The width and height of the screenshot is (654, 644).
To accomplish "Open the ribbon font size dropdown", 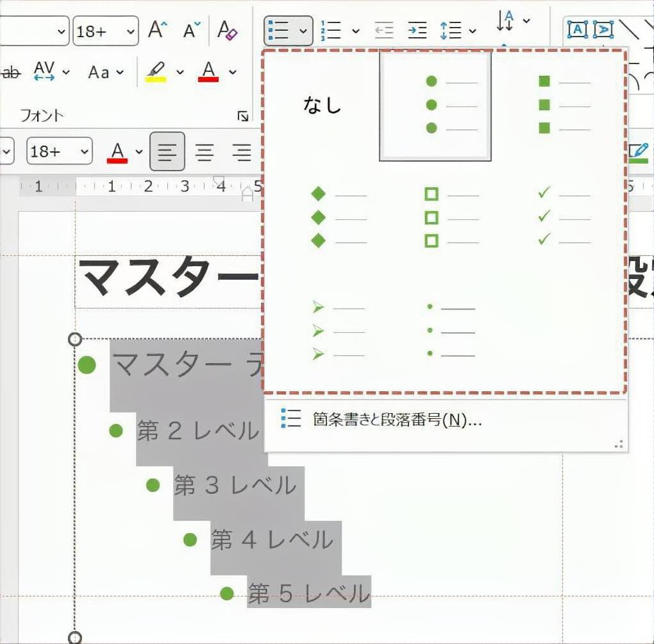I will tap(131, 31).
